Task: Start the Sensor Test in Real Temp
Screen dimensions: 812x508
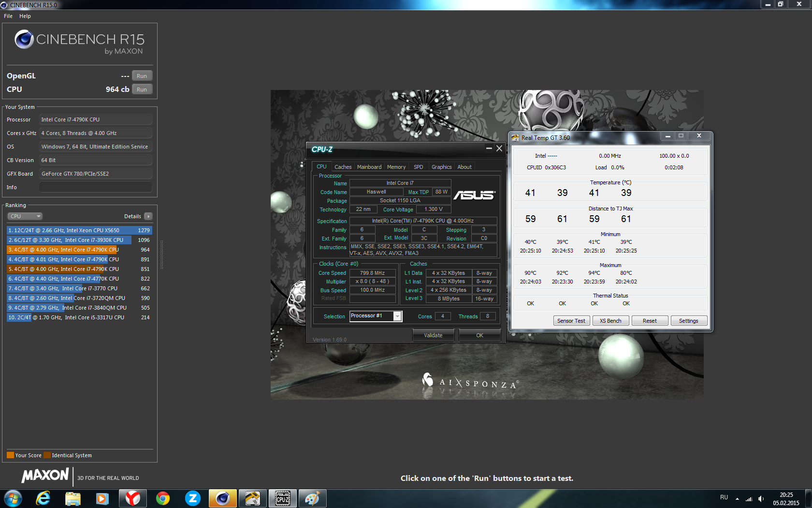Action: [x=571, y=321]
